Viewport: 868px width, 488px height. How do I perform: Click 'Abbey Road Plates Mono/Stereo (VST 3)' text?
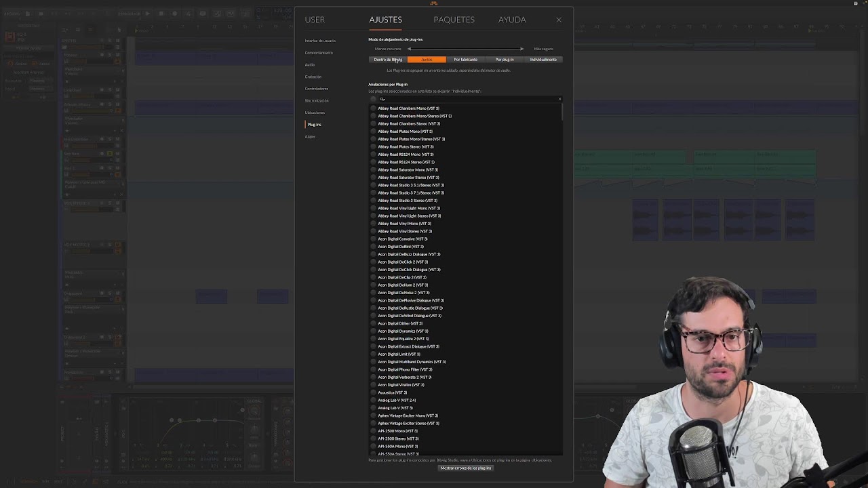click(x=411, y=139)
